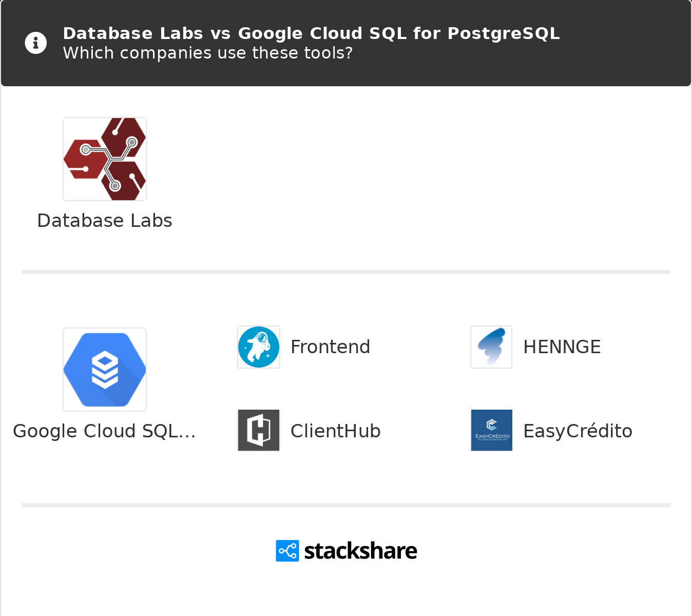
Task: Click the info icon in the header
Action: click(36, 43)
